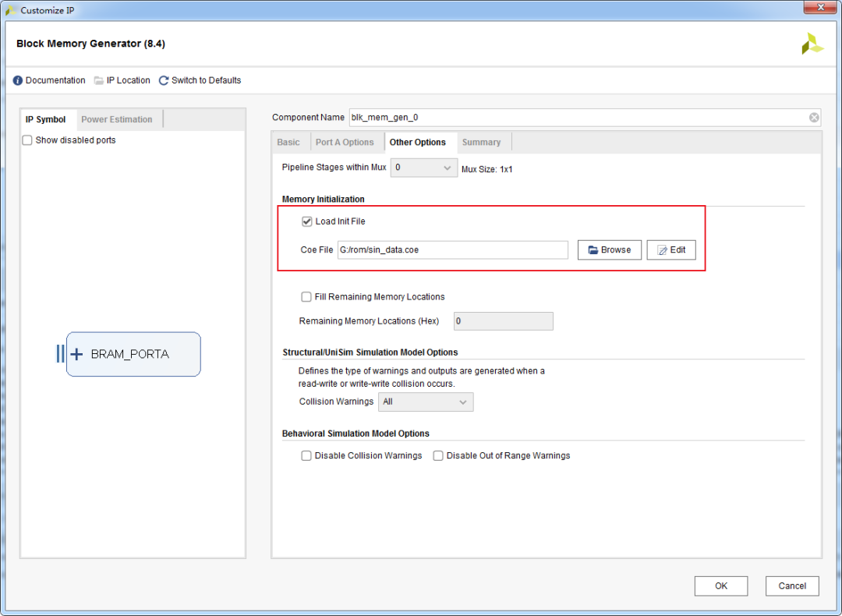Enable Fill Remaining Memory Locations

[x=306, y=297]
